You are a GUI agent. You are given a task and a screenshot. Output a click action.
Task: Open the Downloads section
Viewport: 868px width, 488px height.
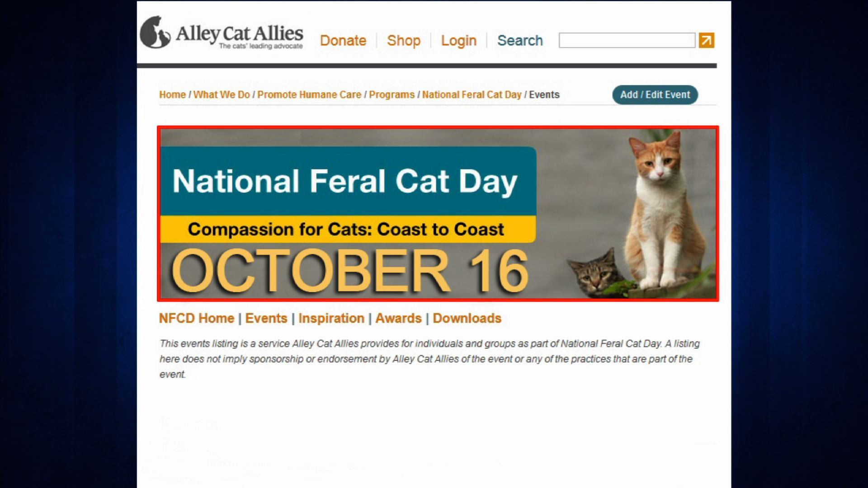pyautogui.click(x=467, y=319)
